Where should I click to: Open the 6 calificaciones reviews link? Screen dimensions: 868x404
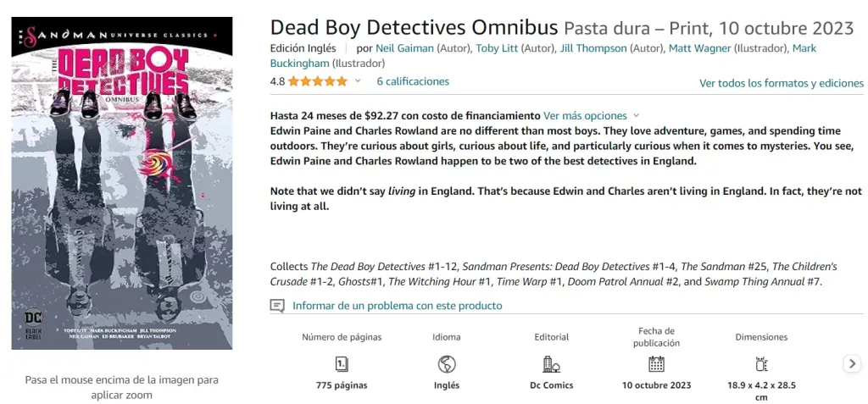(413, 82)
